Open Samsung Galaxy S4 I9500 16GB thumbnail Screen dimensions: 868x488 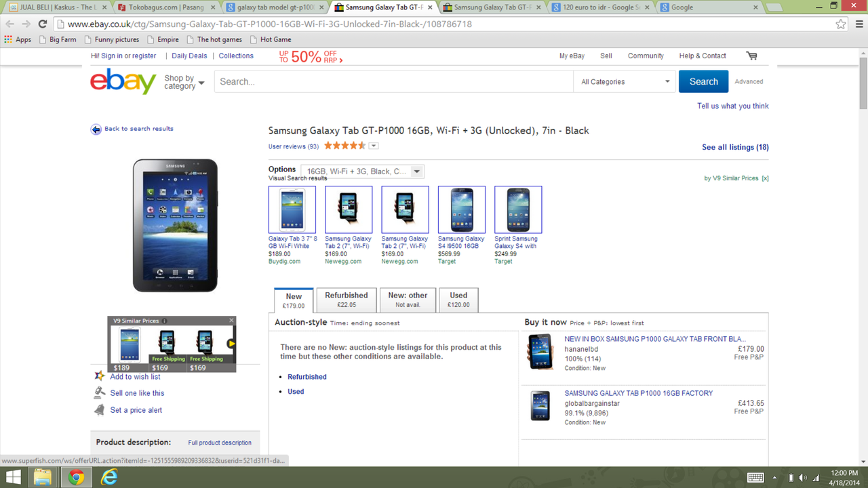point(462,209)
